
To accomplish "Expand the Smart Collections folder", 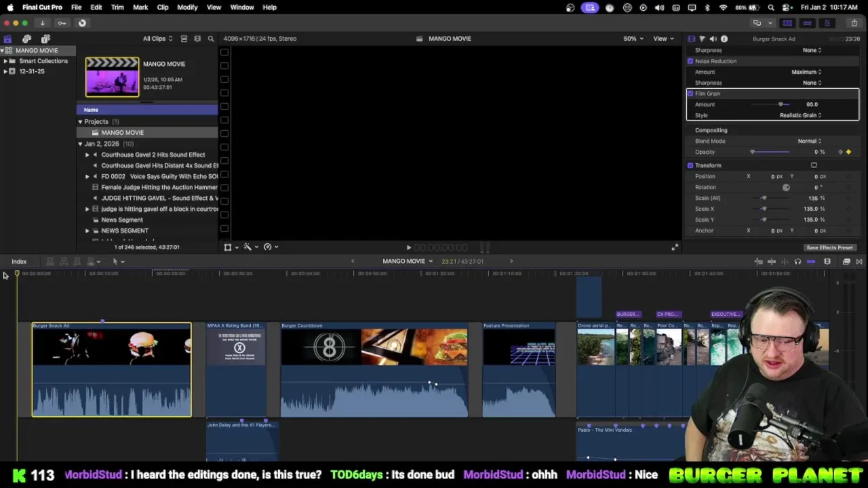I will pos(5,61).
